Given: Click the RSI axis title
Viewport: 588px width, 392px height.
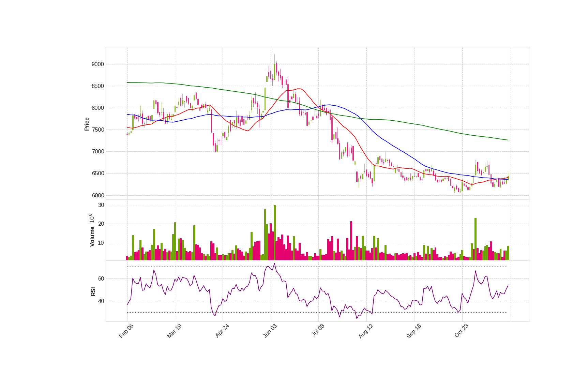Looking at the screenshot, I should click(93, 291).
